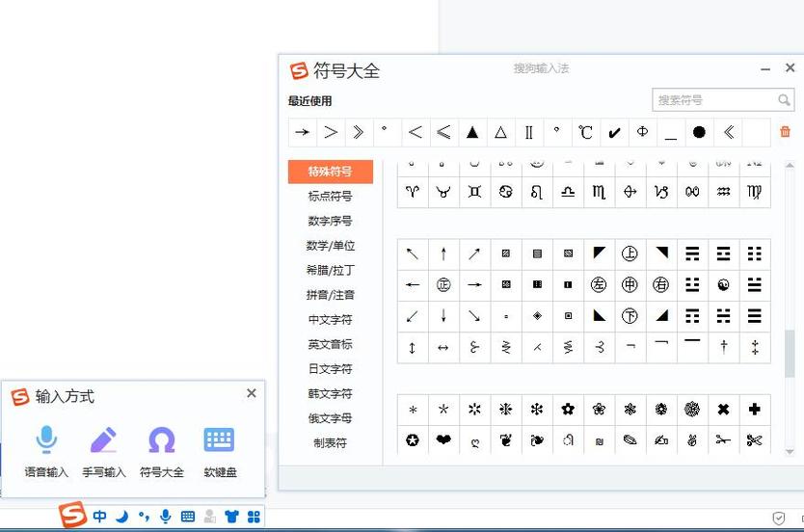Select the 拼音/注音 category
The image size is (804, 532).
tap(331, 295)
